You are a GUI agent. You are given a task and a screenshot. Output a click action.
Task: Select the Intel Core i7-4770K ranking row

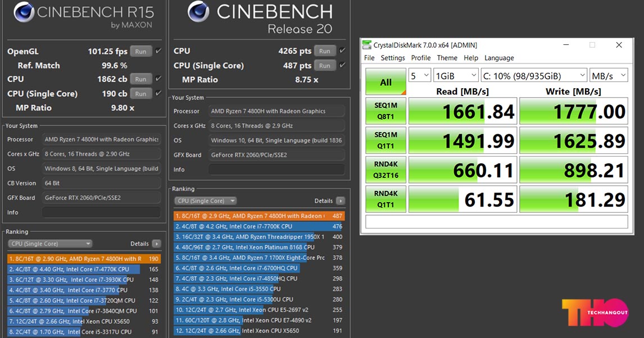pyautogui.click(x=84, y=269)
